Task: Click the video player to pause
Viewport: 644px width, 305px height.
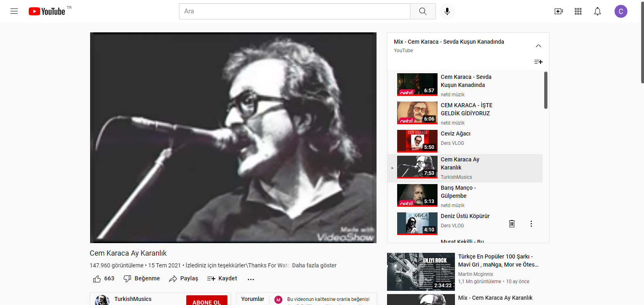Action: (233, 138)
